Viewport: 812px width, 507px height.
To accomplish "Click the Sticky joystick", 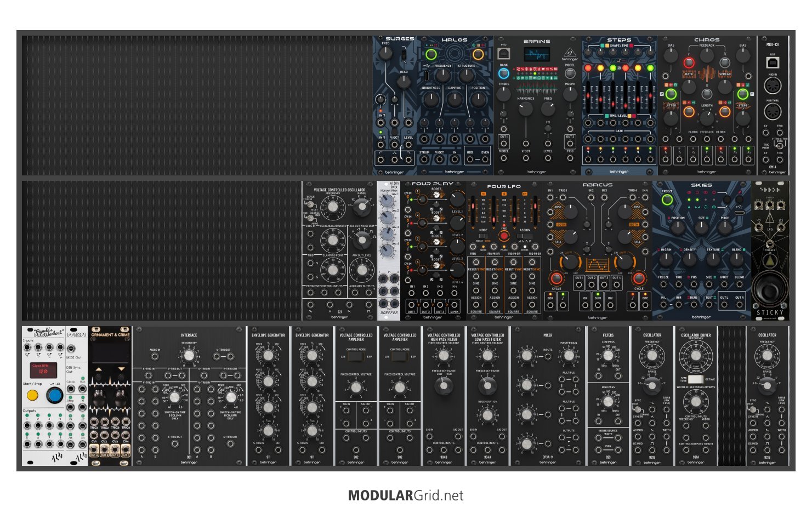I will click(x=770, y=289).
